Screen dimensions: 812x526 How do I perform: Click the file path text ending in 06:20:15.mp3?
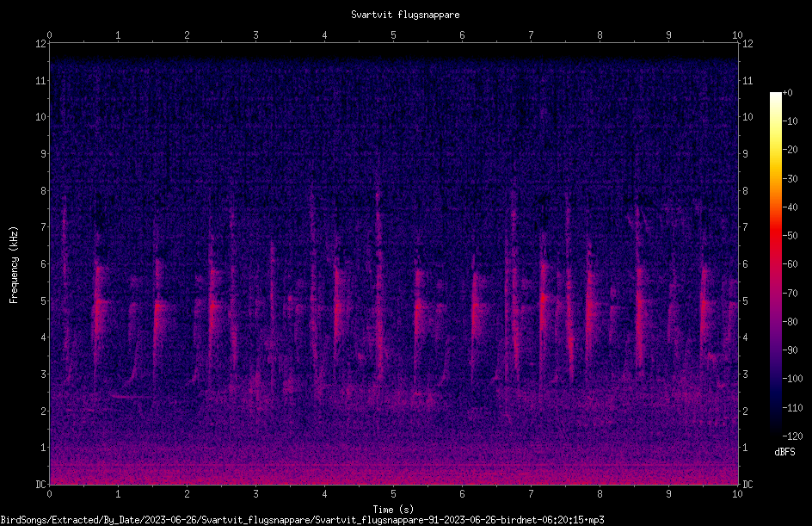(303, 520)
